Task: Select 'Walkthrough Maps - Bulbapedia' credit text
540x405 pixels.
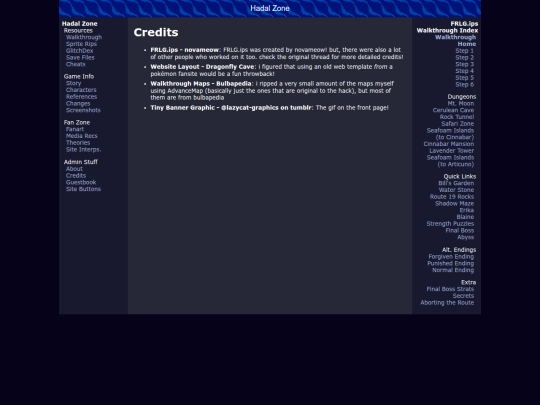Action: click(x=201, y=84)
